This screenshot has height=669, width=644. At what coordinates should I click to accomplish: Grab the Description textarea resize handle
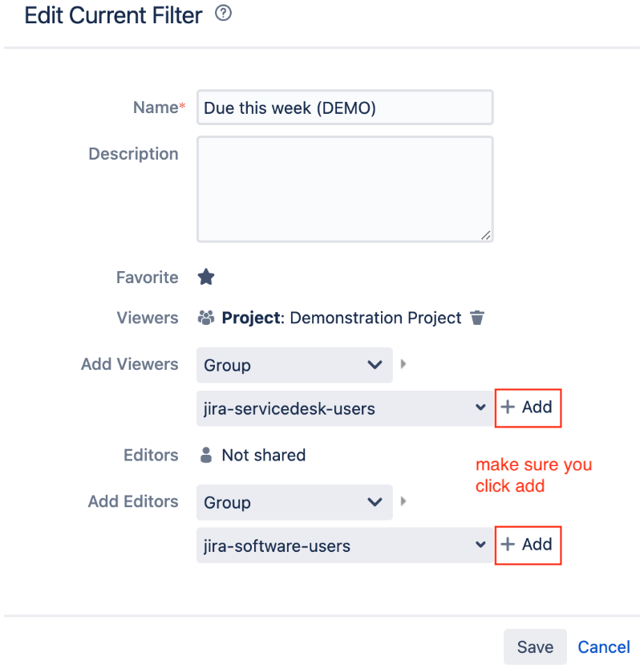[485, 235]
